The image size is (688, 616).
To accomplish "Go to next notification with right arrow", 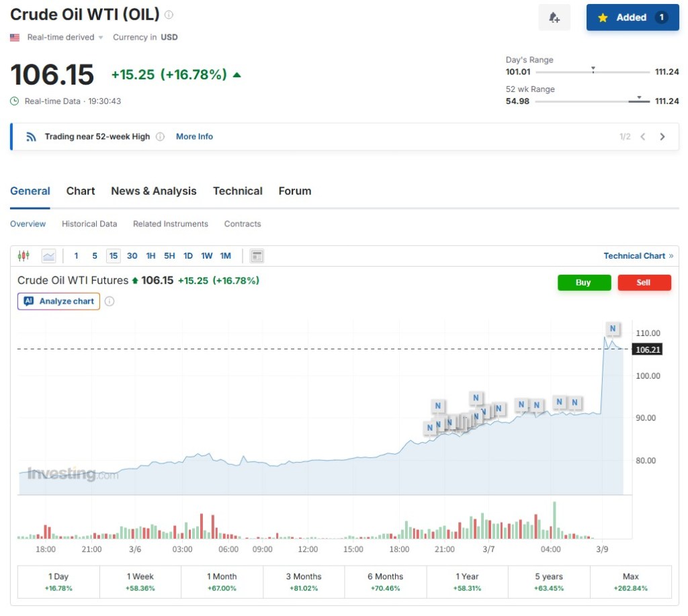I will [662, 137].
